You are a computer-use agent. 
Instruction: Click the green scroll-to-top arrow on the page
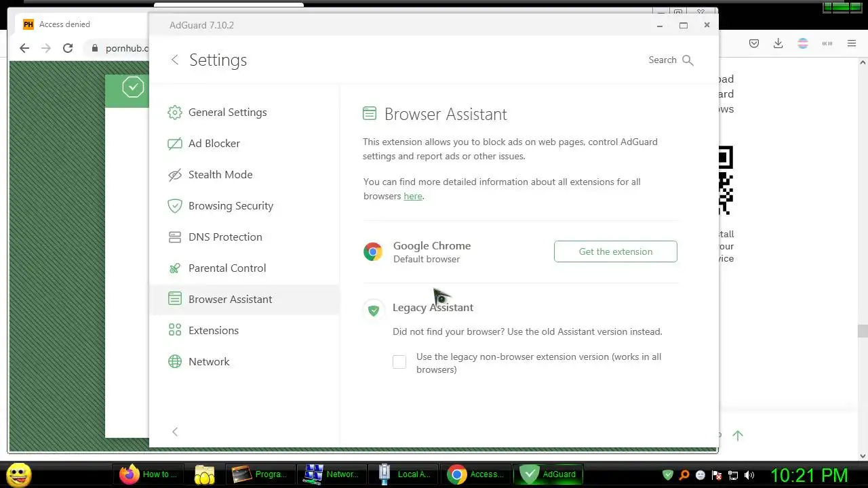click(738, 436)
